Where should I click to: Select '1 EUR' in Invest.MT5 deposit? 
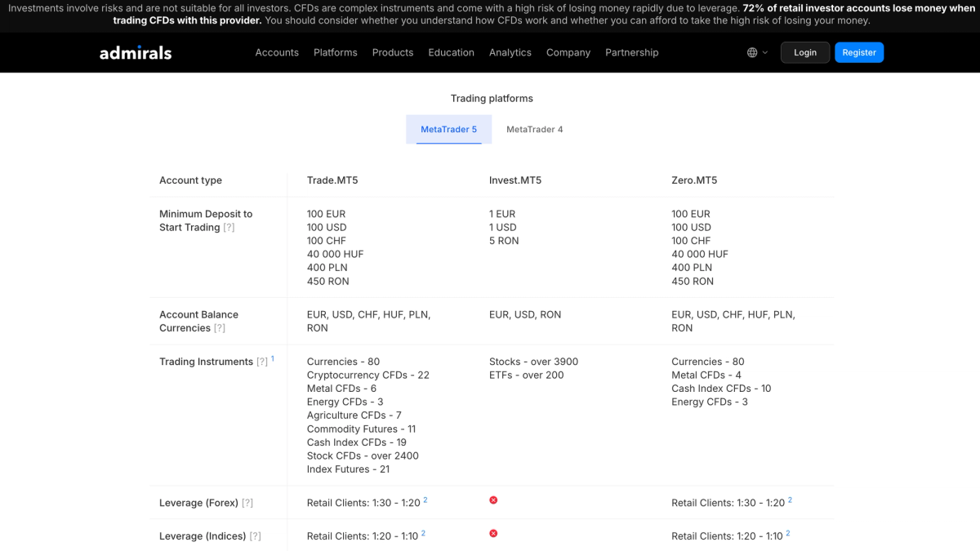502,214
